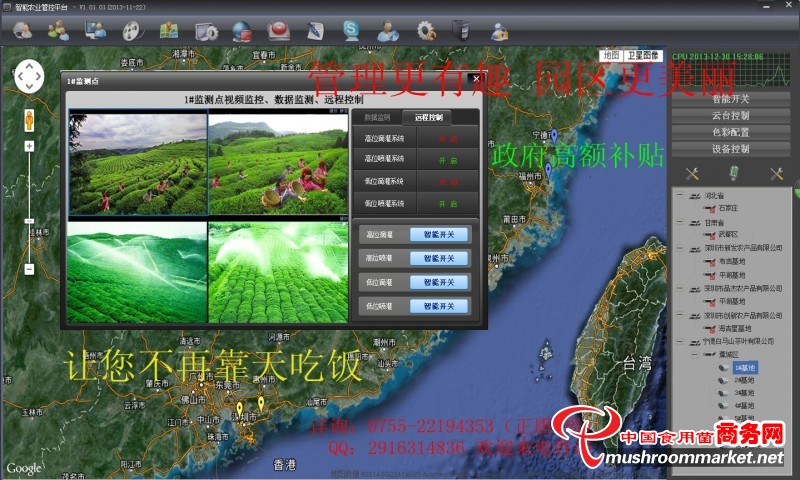Select 2#基地 in the device tree

tap(744, 381)
